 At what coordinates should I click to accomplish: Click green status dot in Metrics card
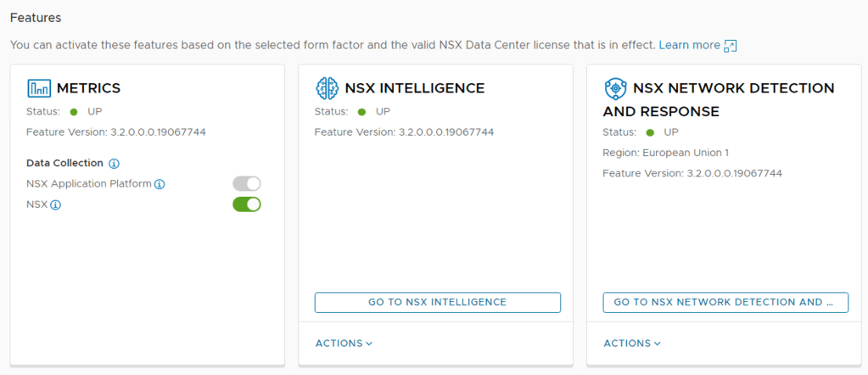[x=74, y=111]
